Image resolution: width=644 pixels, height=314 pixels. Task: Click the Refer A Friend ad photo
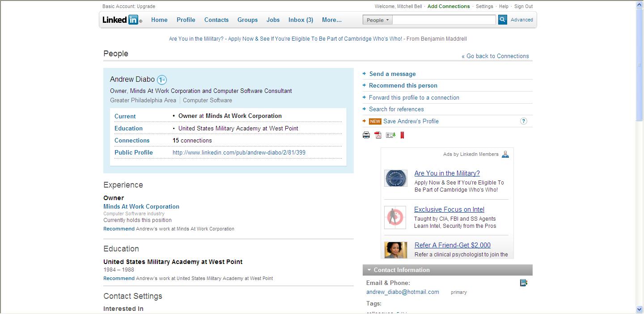(x=396, y=250)
